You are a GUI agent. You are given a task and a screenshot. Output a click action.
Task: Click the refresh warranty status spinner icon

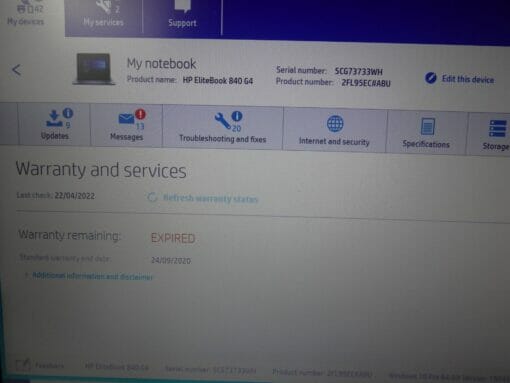[152, 197]
